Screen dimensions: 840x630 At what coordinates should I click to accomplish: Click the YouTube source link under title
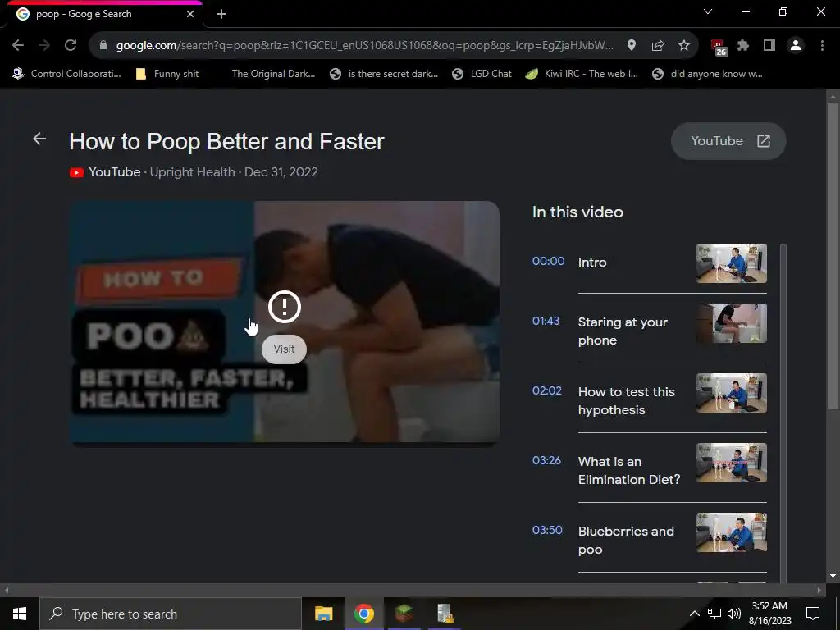(114, 172)
